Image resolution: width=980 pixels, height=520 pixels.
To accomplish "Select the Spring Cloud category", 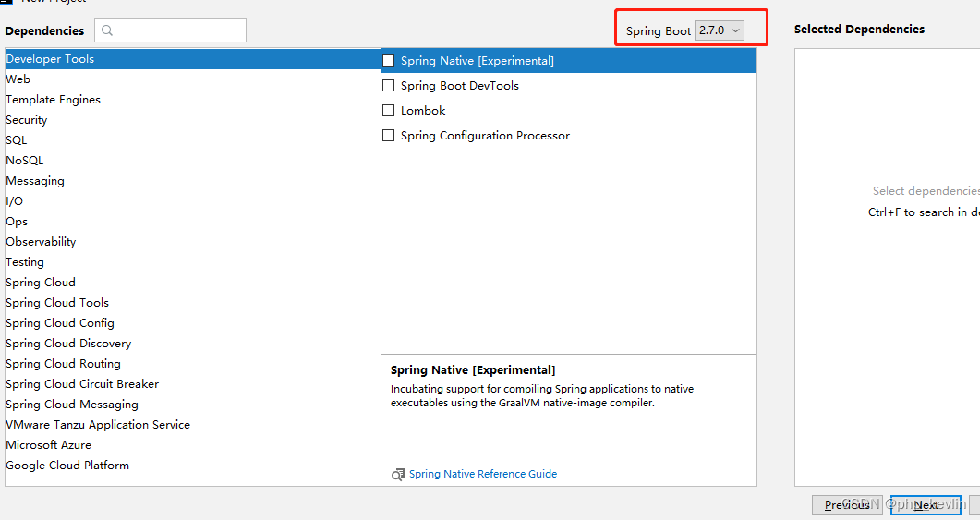I will click(x=192, y=283).
